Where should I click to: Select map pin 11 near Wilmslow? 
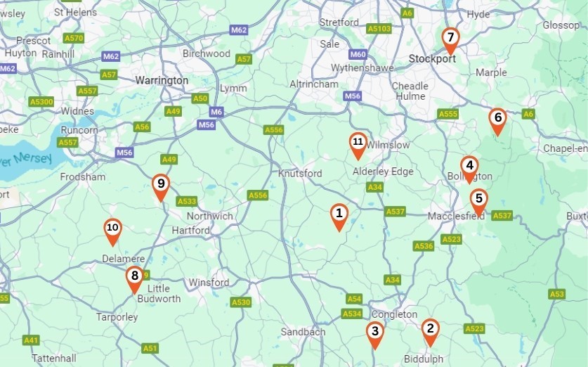(358, 146)
